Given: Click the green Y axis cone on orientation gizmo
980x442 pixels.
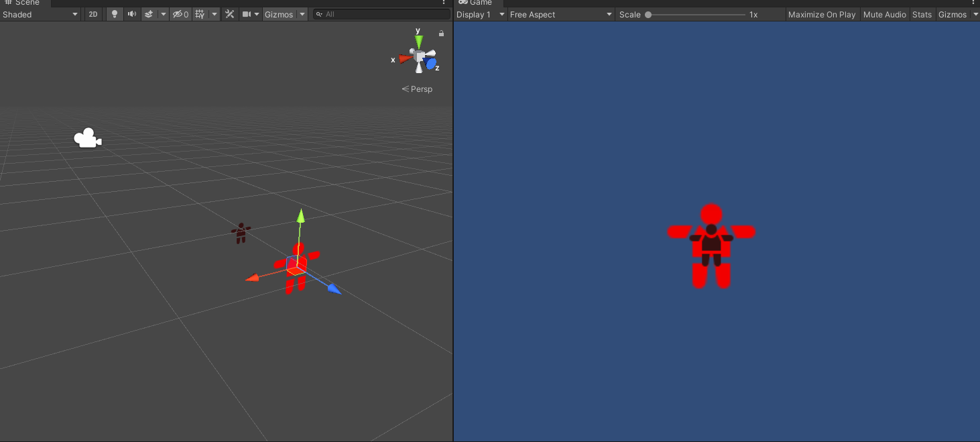Looking at the screenshot, I should click(419, 42).
